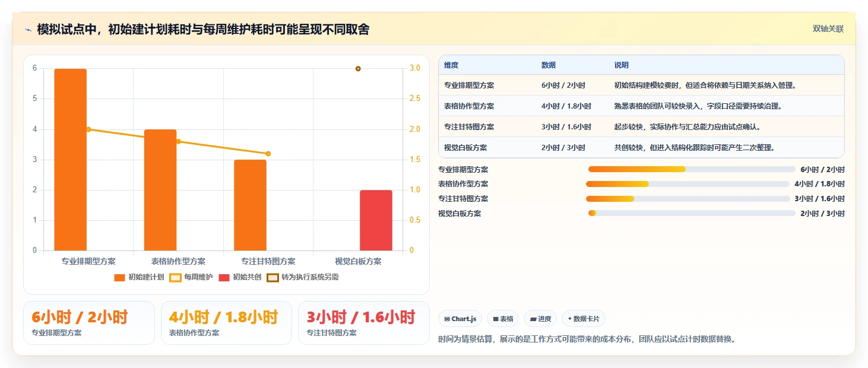Click the 双轴关联 label in header

[x=828, y=29]
